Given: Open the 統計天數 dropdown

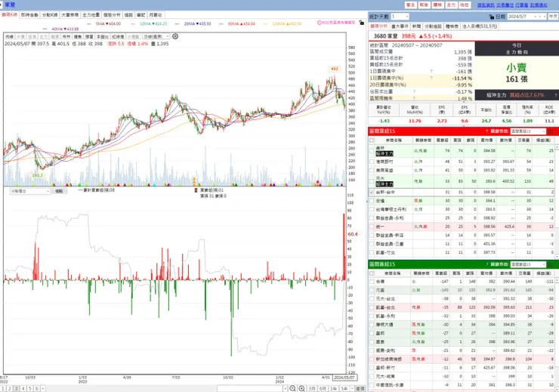Looking at the screenshot, I should click(400, 17).
